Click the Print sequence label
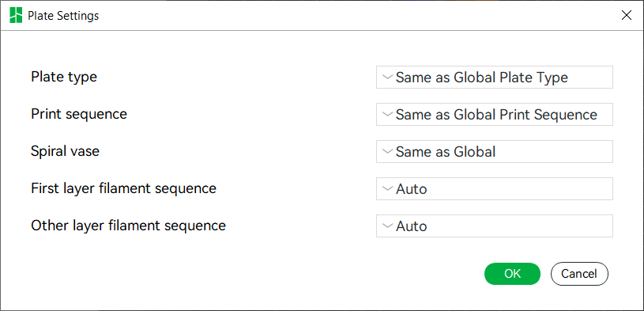The height and width of the screenshot is (311, 644). [x=79, y=115]
